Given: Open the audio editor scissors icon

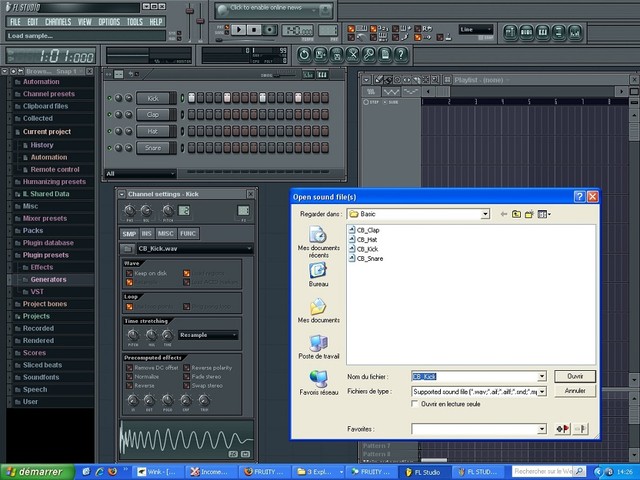Looking at the screenshot, I should pyautogui.click(x=353, y=54).
